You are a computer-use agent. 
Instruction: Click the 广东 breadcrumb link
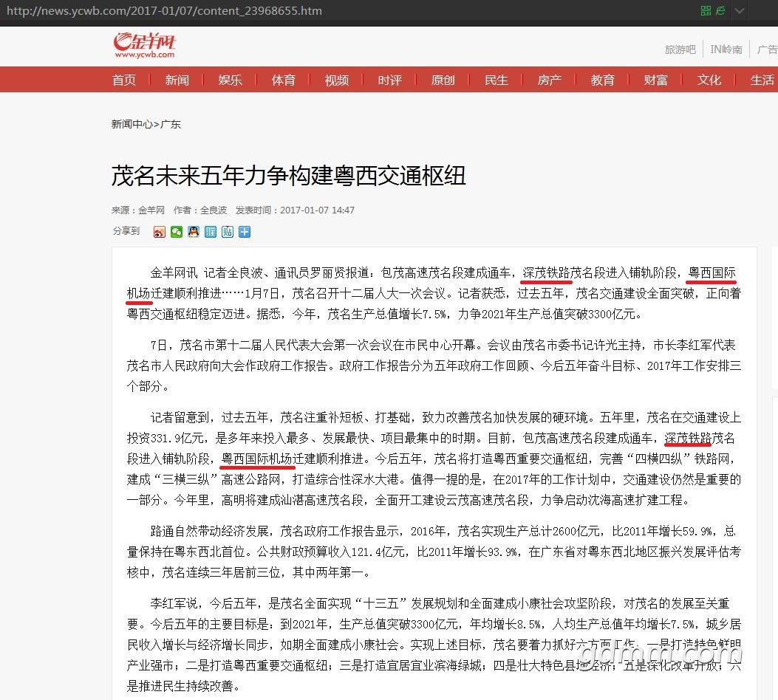tap(171, 124)
